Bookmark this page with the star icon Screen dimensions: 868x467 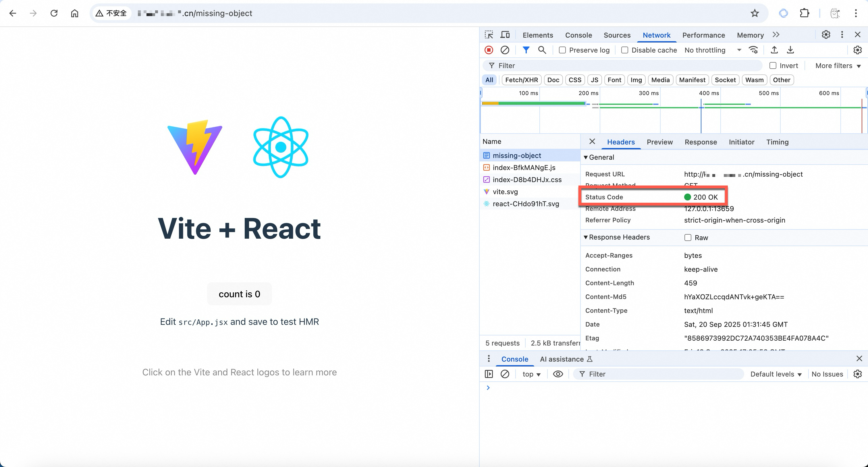point(755,13)
